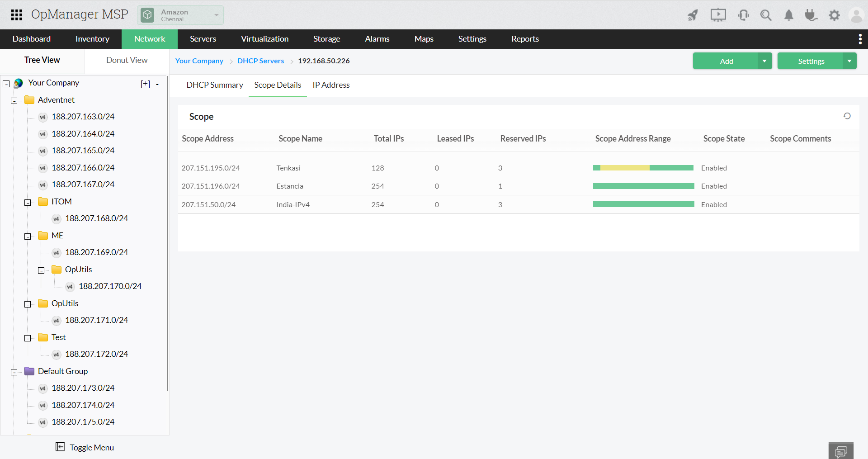Image resolution: width=868 pixels, height=459 pixels.
Task: Click the v4 icon beside 188.207.163.0/24
Action: (42, 117)
